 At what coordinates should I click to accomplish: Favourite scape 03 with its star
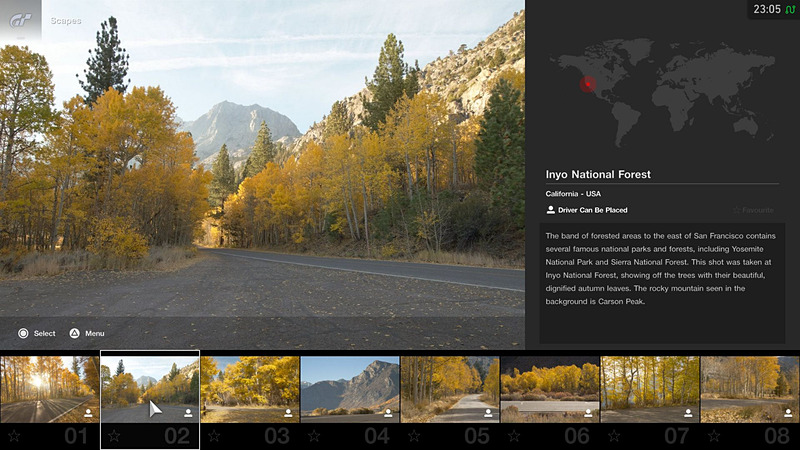[x=214, y=436]
